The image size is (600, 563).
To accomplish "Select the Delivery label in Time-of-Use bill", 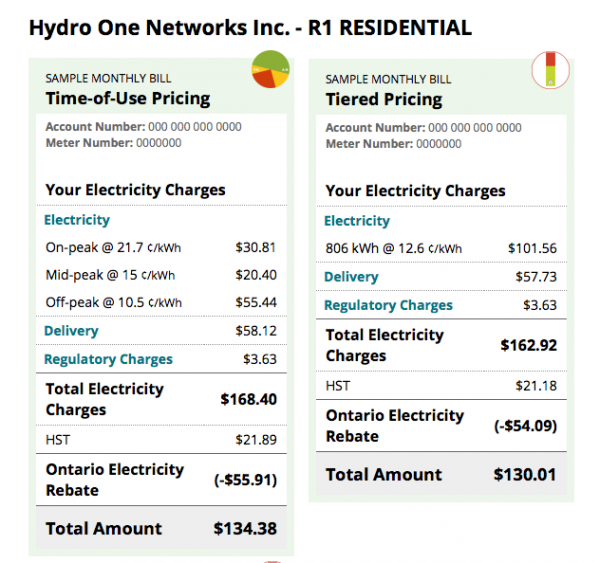I will (71, 330).
